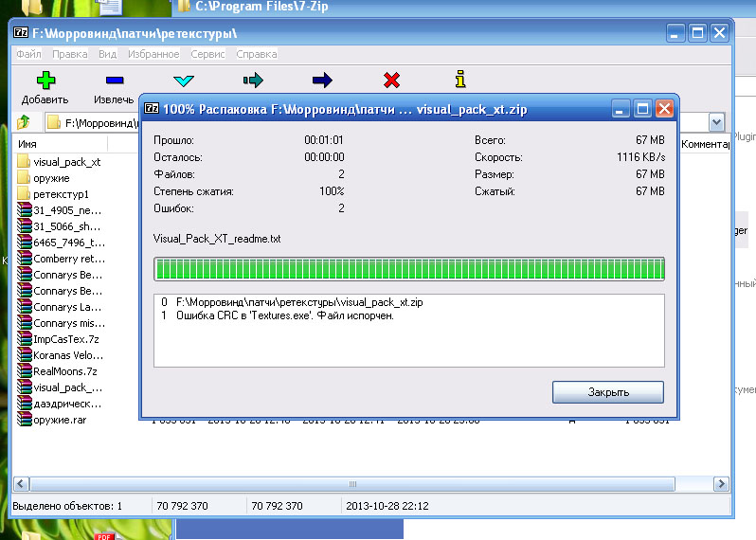Click archive icon of 6465_7496_t file
The width and height of the screenshot is (756, 540).
point(24,242)
